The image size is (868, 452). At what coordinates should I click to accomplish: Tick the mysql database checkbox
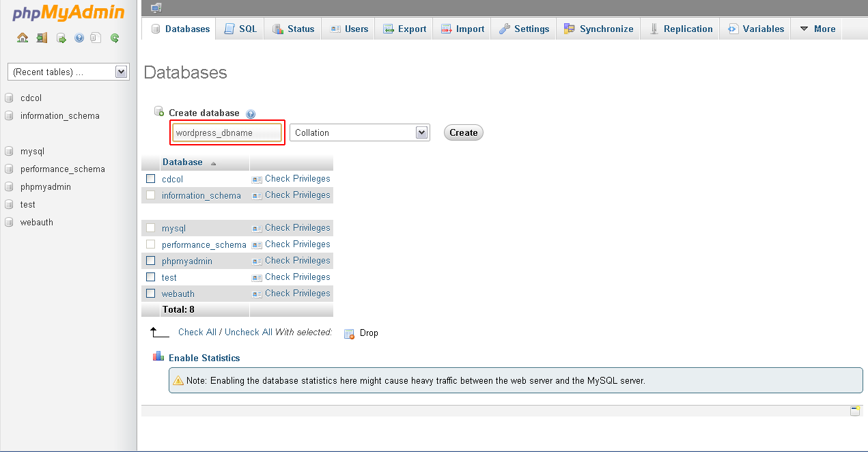[x=151, y=227]
